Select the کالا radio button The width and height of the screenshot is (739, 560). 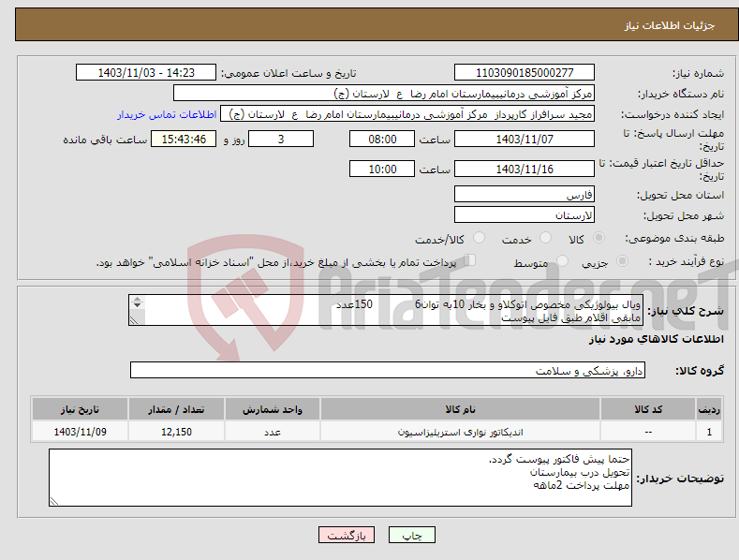point(599,238)
